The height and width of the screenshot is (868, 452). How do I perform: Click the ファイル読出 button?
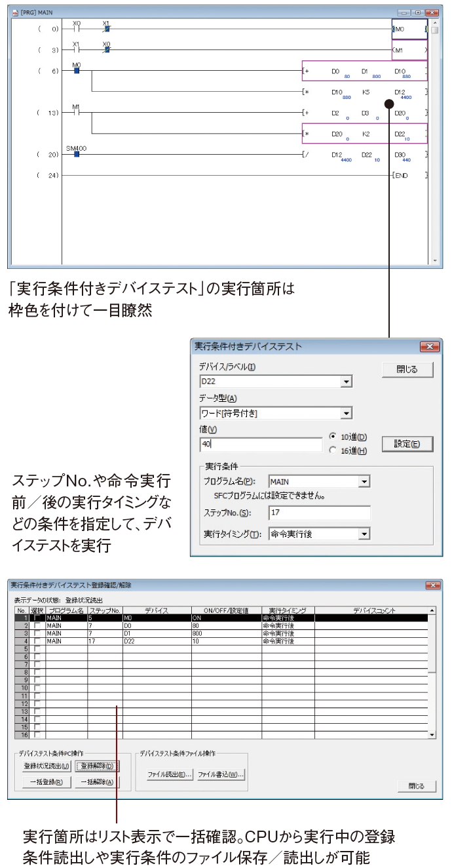pos(169,774)
